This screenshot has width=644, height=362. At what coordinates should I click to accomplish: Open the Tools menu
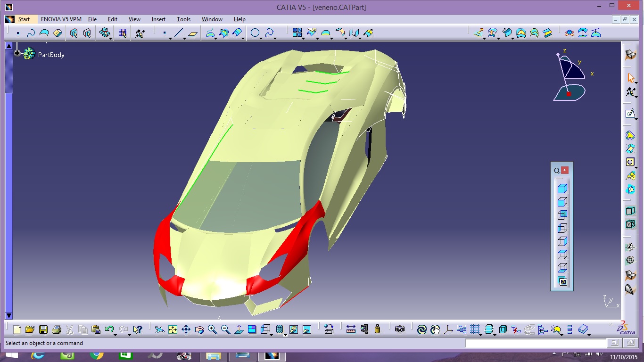coord(183,19)
